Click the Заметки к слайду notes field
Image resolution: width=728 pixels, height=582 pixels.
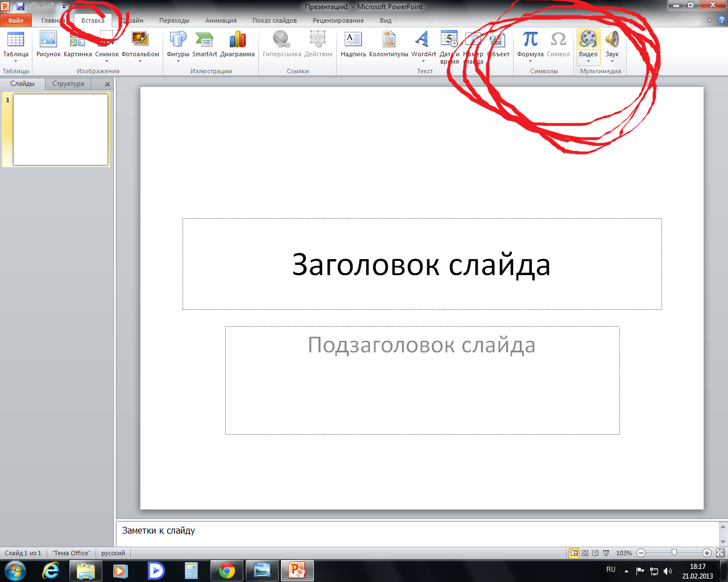[418, 531]
